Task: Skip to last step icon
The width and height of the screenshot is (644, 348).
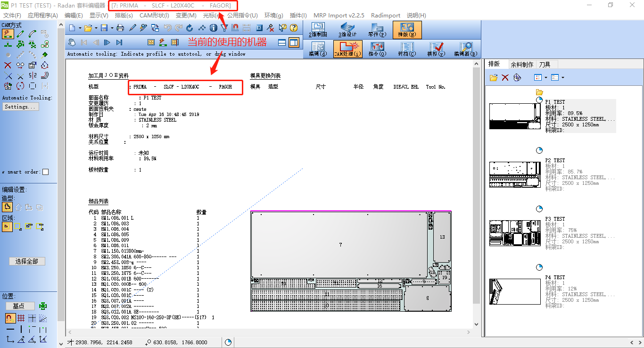Action: tap(119, 42)
